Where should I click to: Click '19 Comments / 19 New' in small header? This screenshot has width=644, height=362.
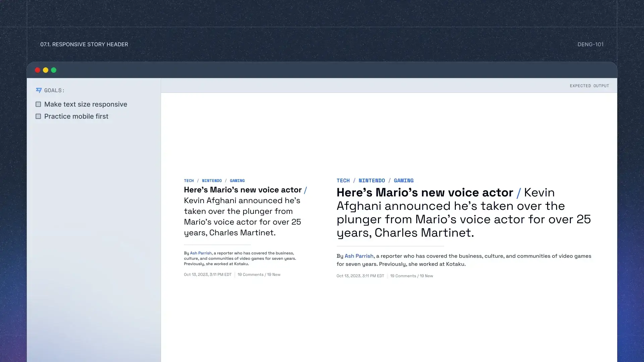pyautogui.click(x=259, y=275)
